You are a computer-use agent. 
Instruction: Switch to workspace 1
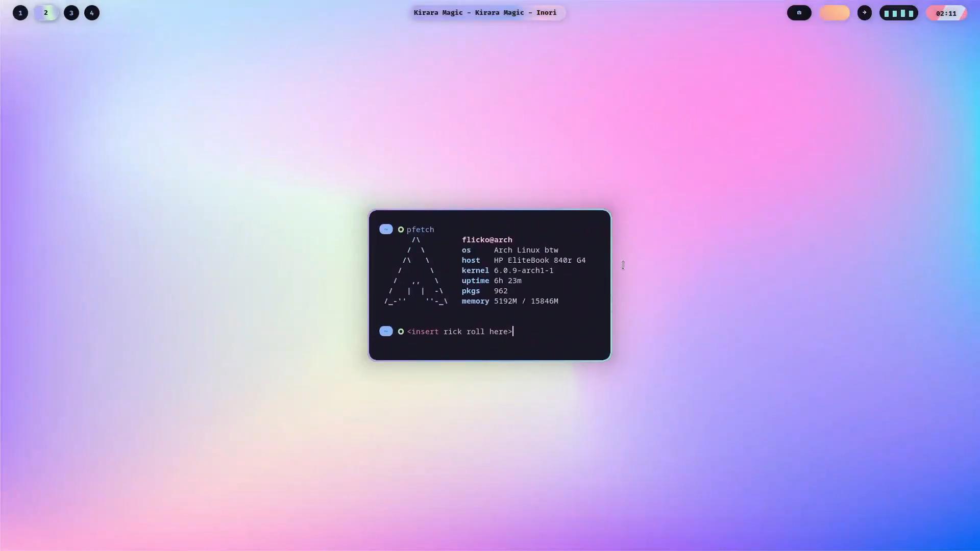click(20, 13)
